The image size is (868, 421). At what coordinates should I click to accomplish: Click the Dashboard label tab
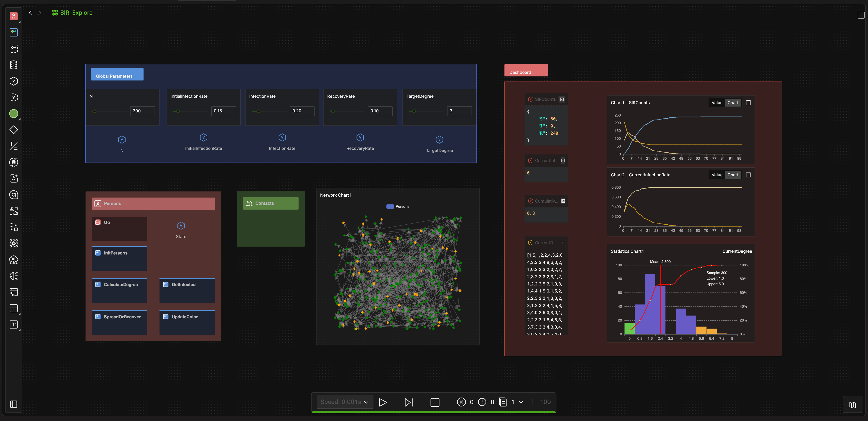[x=526, y=70]
